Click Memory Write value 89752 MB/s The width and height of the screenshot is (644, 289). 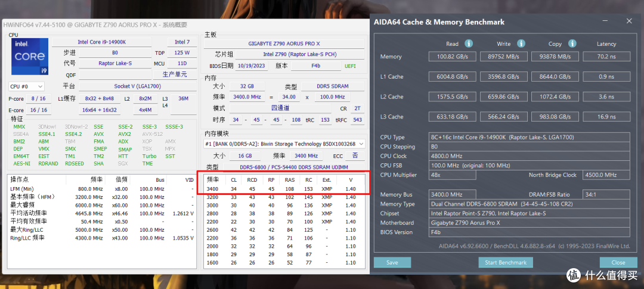click(503, 57)
